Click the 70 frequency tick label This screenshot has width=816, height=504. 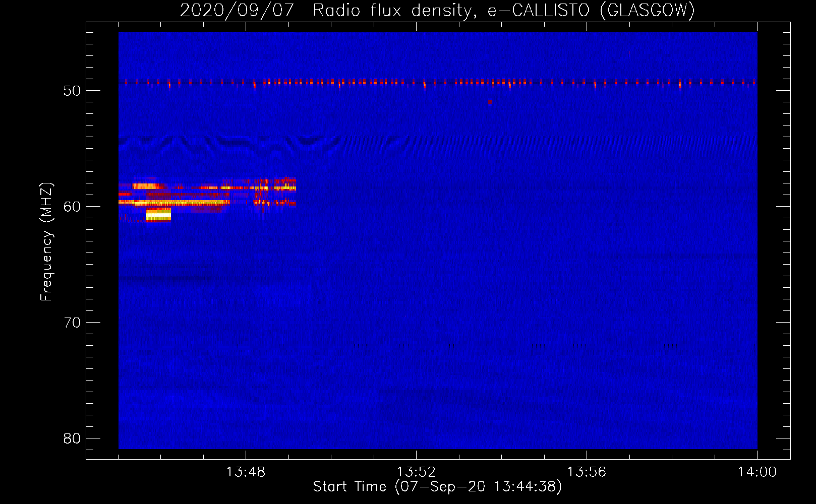pyautogui.click(x=72, y=323)
